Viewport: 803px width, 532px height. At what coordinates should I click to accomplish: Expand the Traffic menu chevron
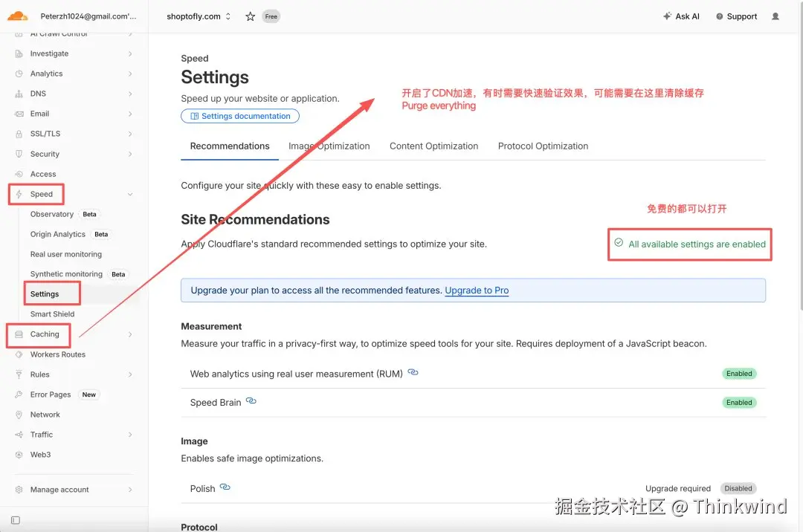coord(130,435)
